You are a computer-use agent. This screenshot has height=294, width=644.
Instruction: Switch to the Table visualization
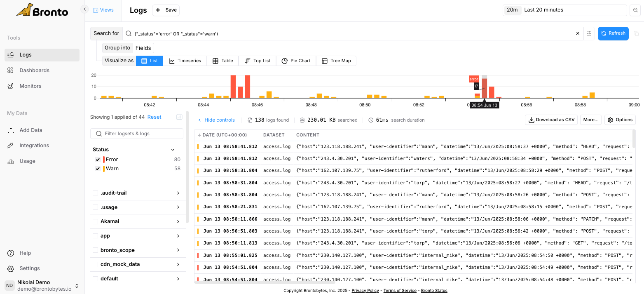click(222, 61)
